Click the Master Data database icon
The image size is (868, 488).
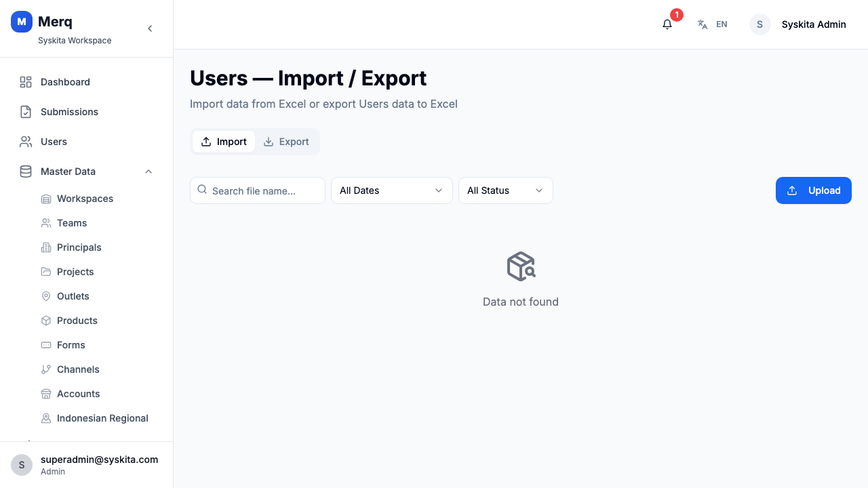point(26,171)
